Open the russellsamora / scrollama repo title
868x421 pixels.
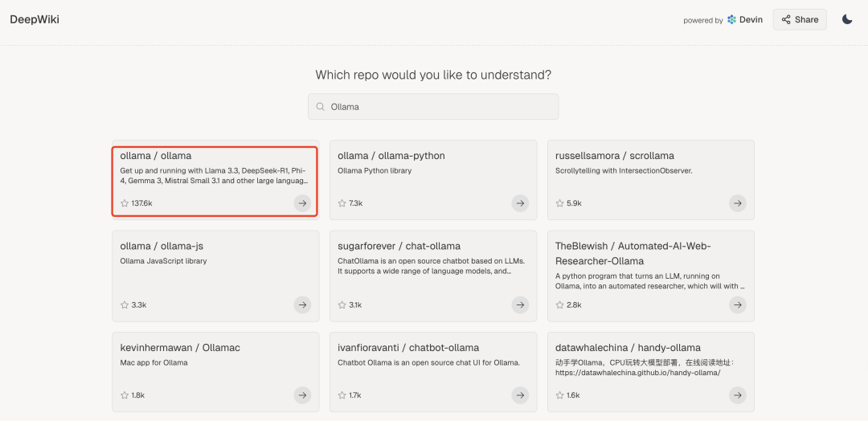point(615,156)
